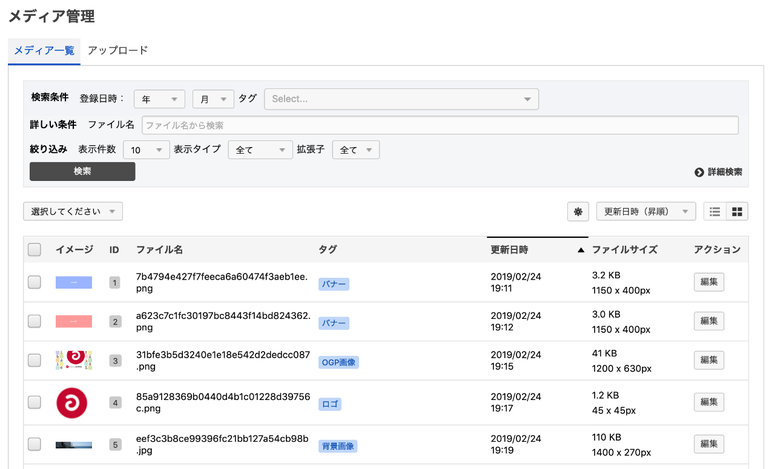The width and height of the screenshot is (775, 469).
Task: Open the gear settings icon button
Action: (x=578, y=212)
